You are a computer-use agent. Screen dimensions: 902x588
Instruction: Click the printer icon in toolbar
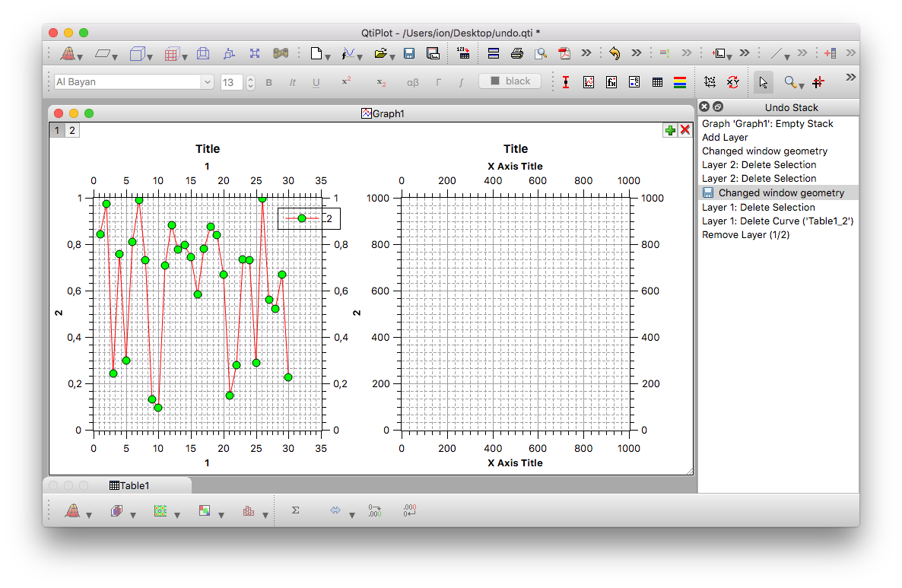click(517, 53)
